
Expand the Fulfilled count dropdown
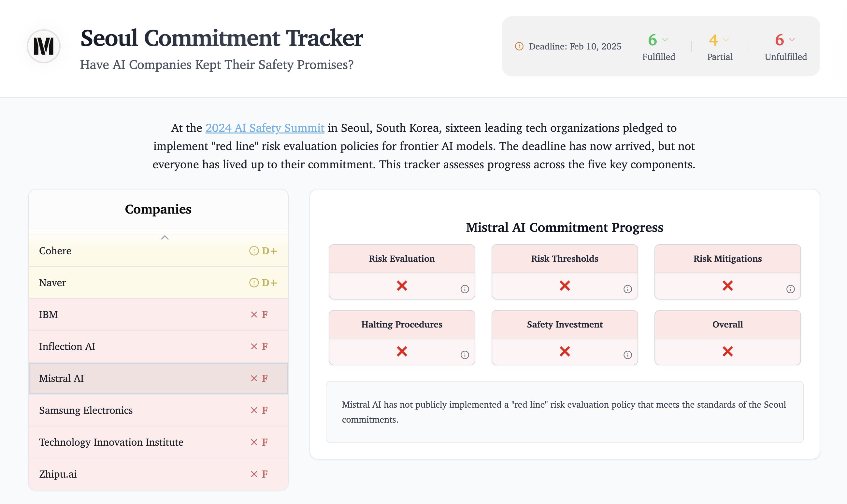pyautogui.click(x=665, y=40)
